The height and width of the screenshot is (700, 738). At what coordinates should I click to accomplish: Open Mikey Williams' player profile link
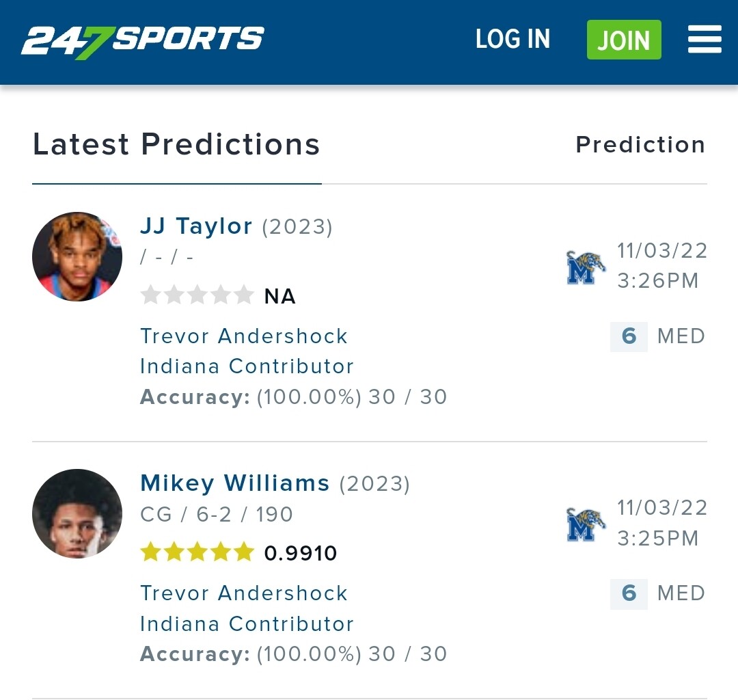[234, 483]
